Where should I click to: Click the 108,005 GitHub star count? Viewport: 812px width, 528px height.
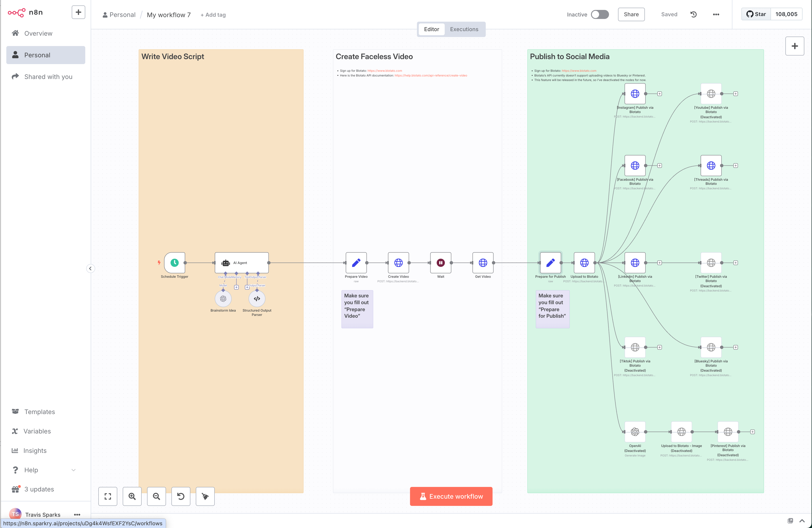(787, 14)
